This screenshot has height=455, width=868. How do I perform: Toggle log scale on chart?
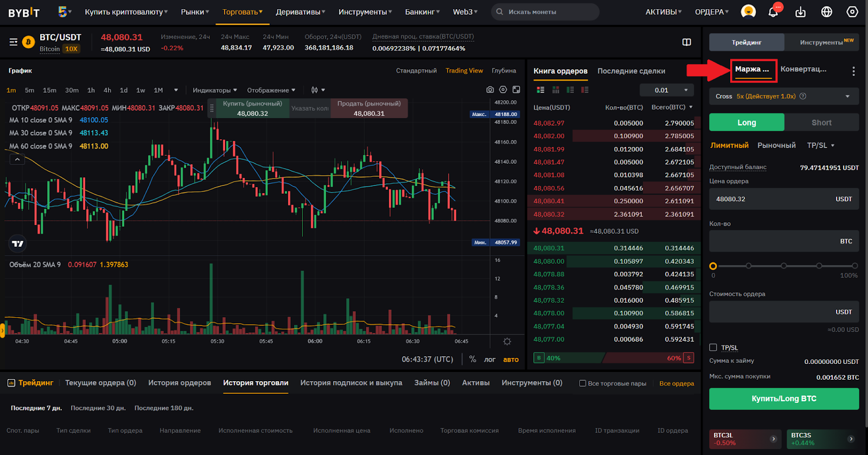point(489,359)
